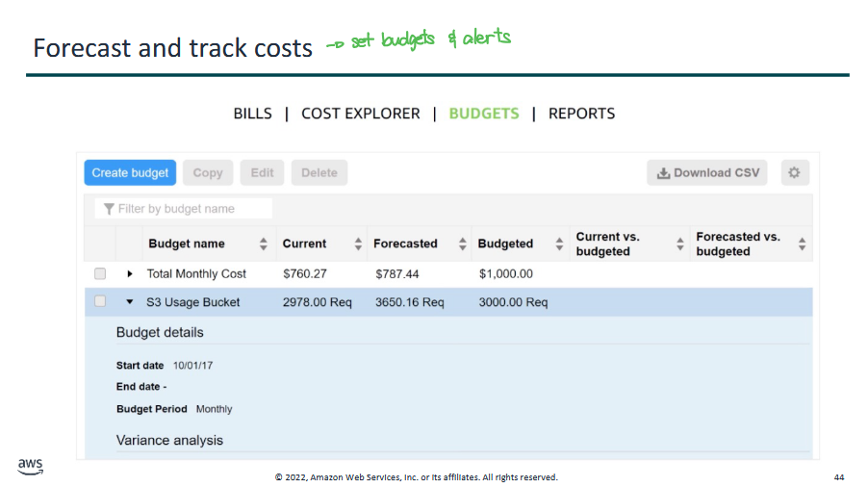Sort by Current column arrows
The height and width of the screenshot is (488, 868).
coord(359,244)
